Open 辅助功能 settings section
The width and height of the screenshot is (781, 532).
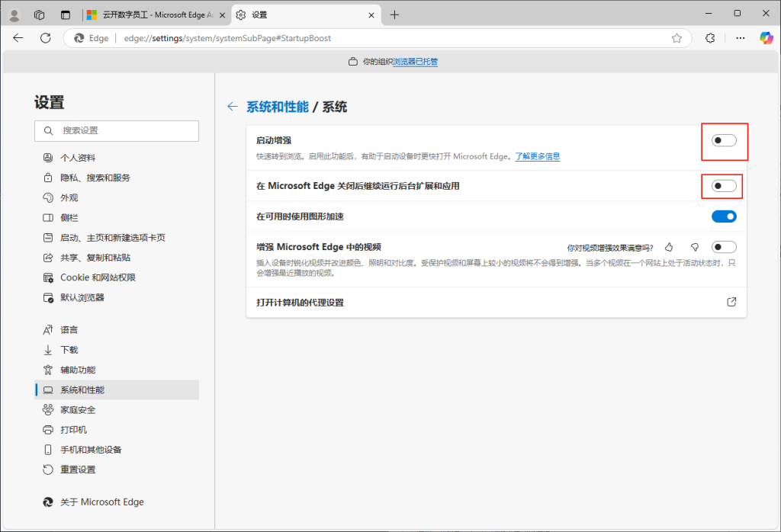(117, 370)
